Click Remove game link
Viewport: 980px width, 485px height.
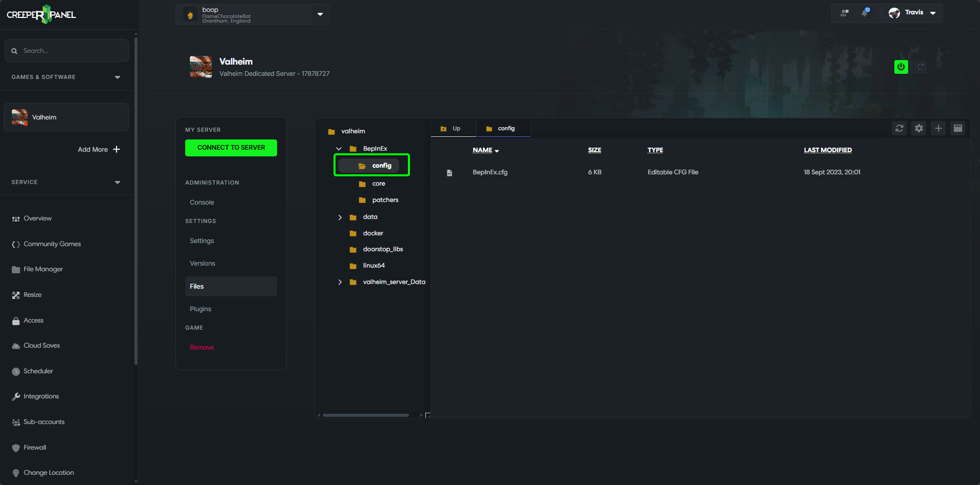pyautogui.click(x=202, y=348)
